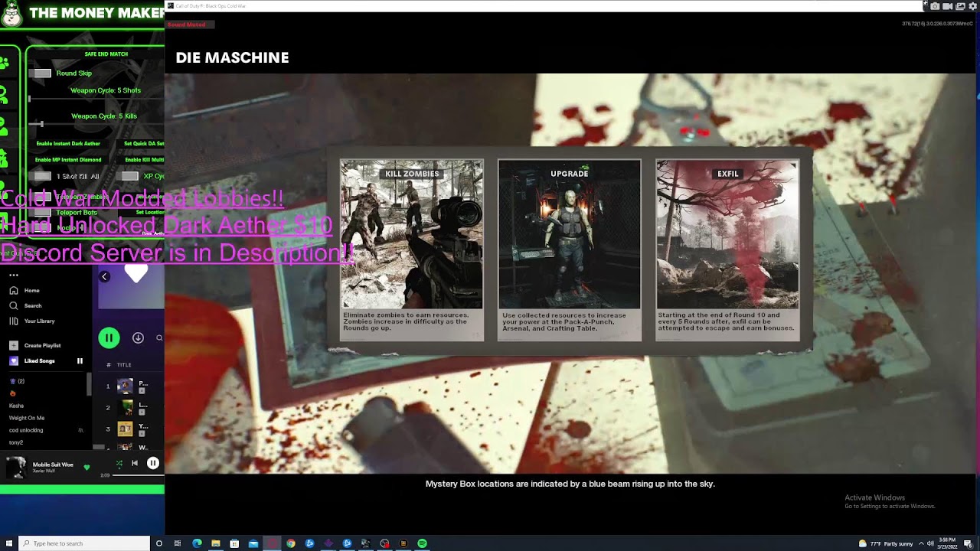
Task: Open Microsoft Store from the taskbar
Action: [234, 543]
